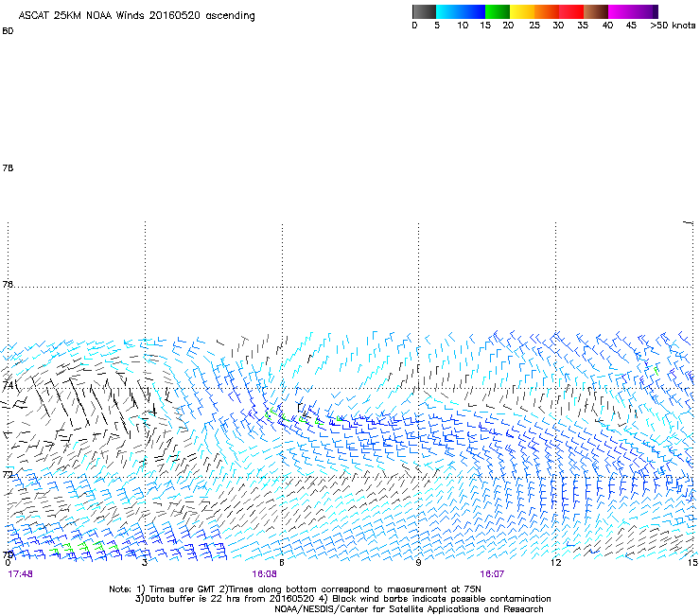This screenshot has width=700, height=615.
Task: Click the legend tick label '20'
Action: click(x=508, y=26)
